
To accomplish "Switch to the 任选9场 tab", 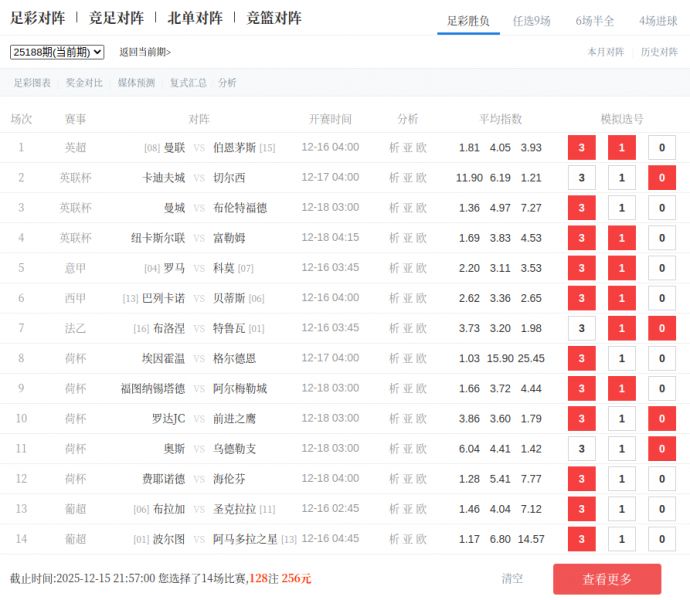I will [x=531, y=20].
